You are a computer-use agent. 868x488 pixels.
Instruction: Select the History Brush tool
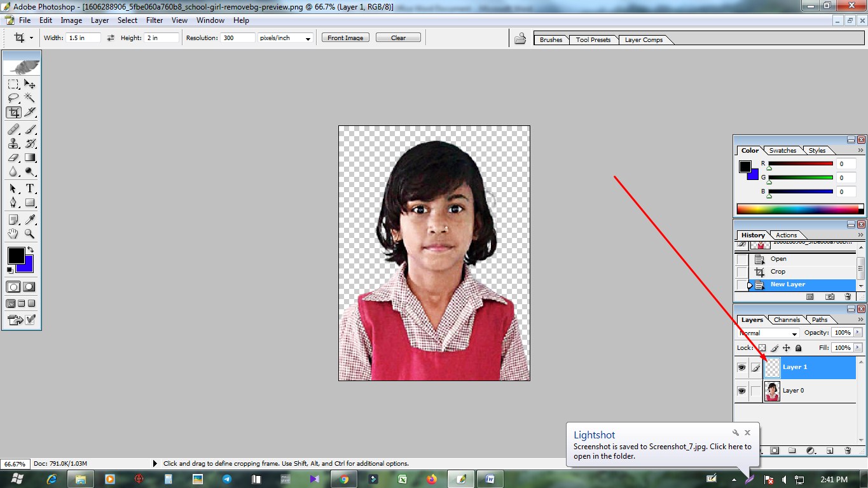30,143
